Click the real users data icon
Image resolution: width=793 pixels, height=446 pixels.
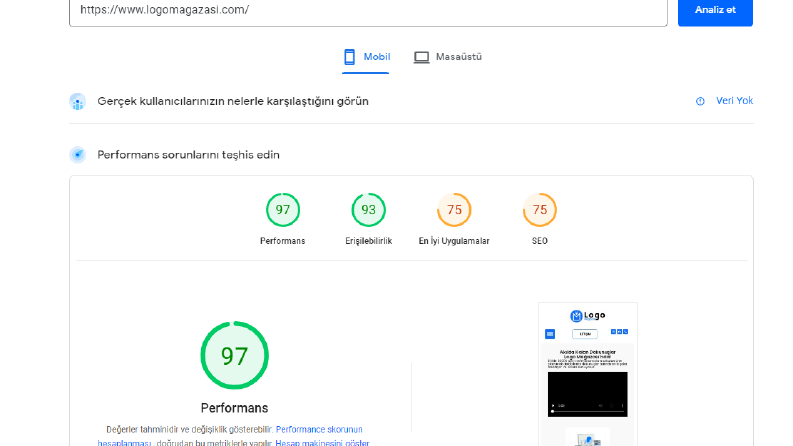click(x=77, y=102)
